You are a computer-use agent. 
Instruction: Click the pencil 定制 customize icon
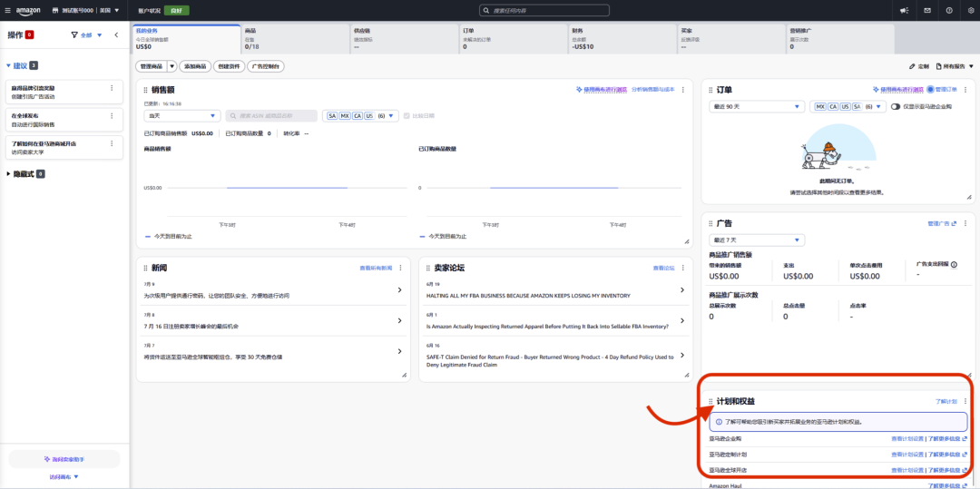[x=912, y=66]
